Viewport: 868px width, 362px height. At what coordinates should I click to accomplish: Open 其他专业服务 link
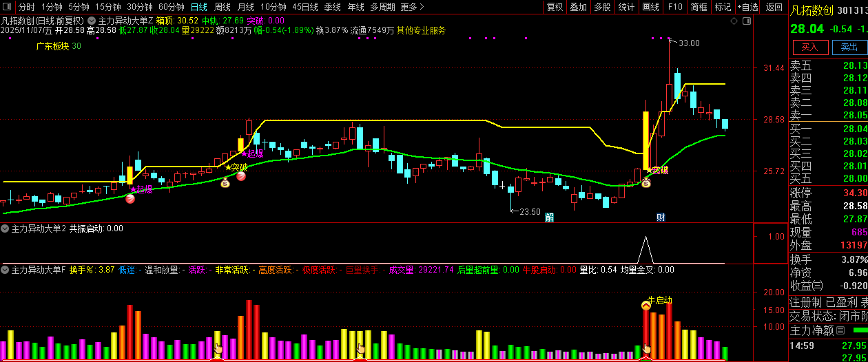(421, 30)
